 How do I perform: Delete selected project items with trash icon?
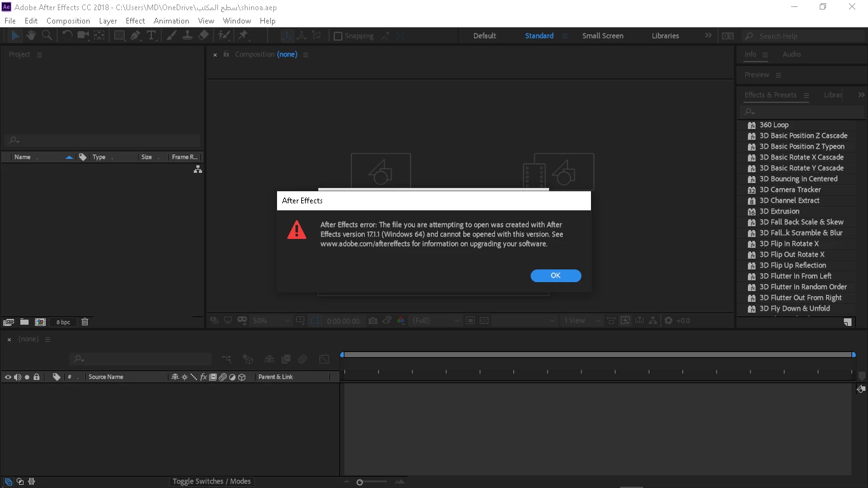[85, 322]
